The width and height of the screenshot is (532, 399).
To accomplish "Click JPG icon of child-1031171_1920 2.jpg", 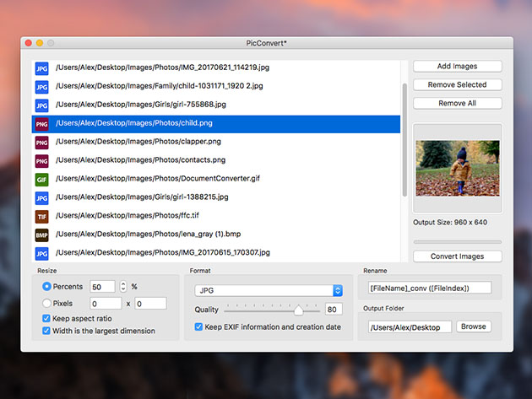I will point(41,87).
